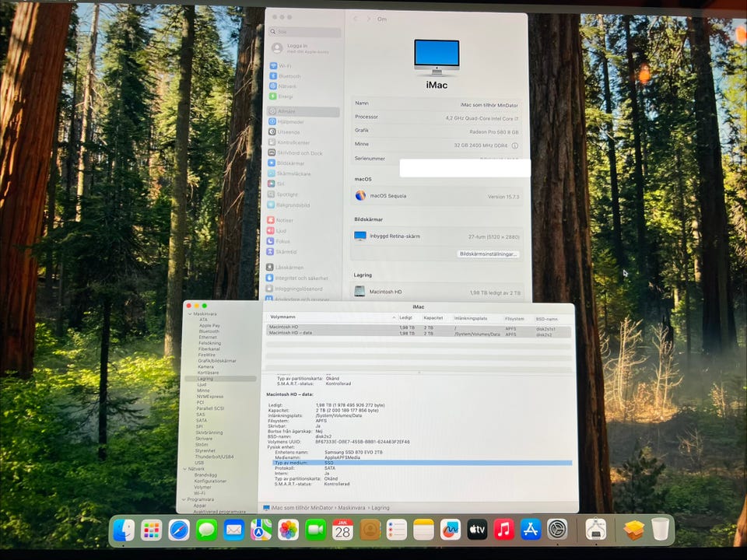The height and width of the screenshot is (560, 747).
Task: Click Lagring in the bottom path bar
Action: pyautogui.click(x=381, y=508)
